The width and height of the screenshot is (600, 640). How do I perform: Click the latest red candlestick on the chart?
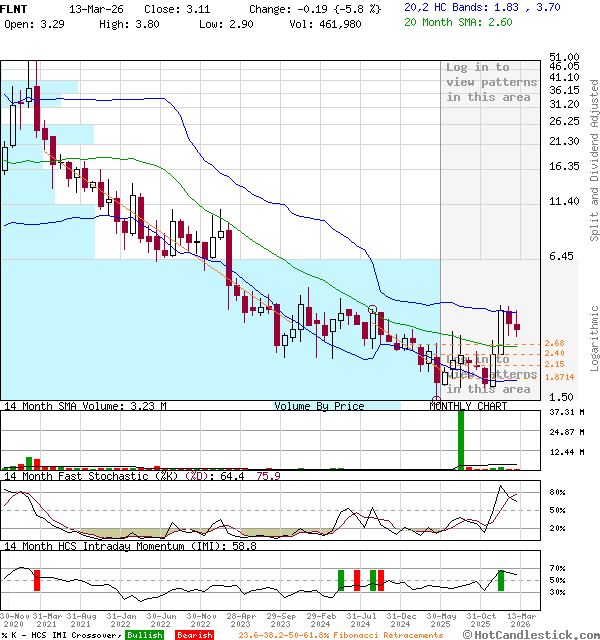tap(517, 326)
